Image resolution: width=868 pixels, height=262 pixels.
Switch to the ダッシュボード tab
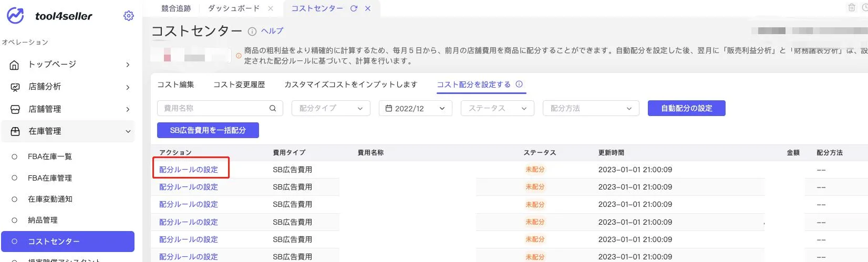pyautogui.click(x=234, y=8)
